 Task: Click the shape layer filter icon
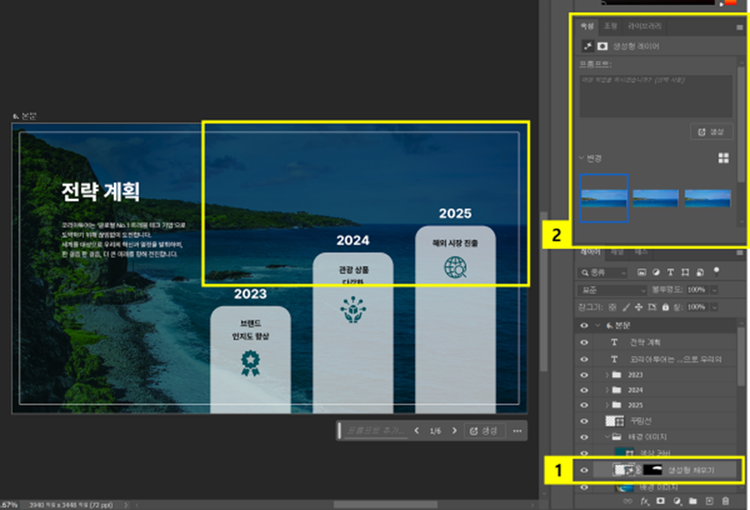[685, 272]
